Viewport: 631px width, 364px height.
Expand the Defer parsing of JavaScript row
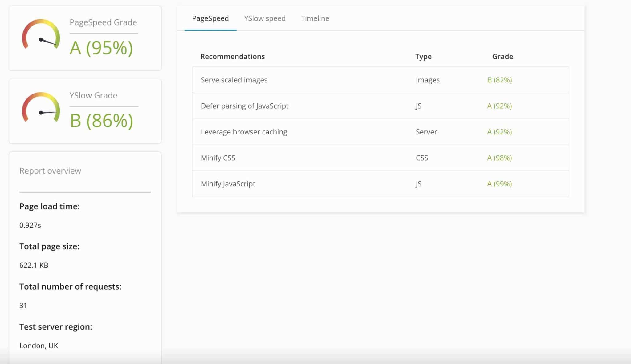click(x=245, y=106)
